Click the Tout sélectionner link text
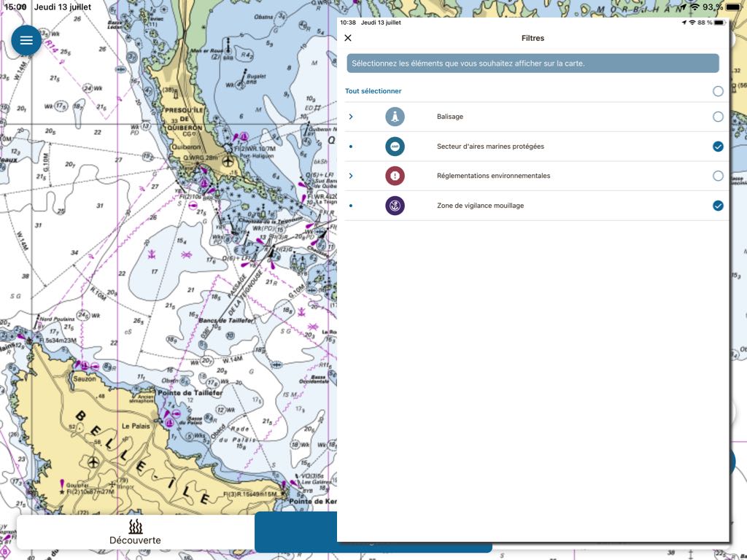The width and height of the screenshot is (747, 560). (x=373, y=91)
